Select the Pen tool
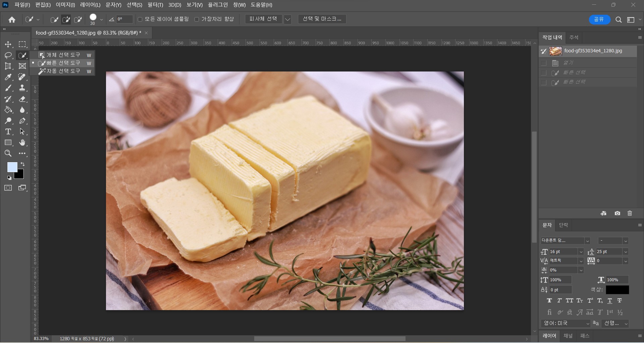The height and width of the screenshot is (343, 644). pyautogui.click(x=22, y=121)
